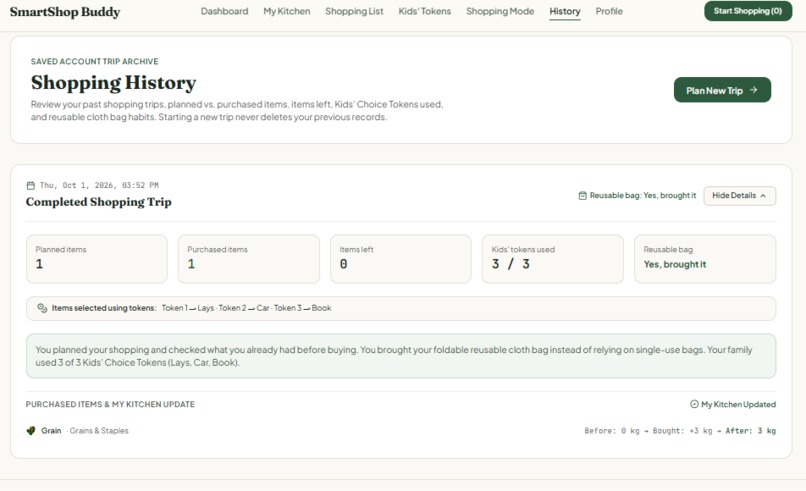Screen dimensions: 806x491
Task: Collapse the trip with Hide Details
Action: point(739,195)
